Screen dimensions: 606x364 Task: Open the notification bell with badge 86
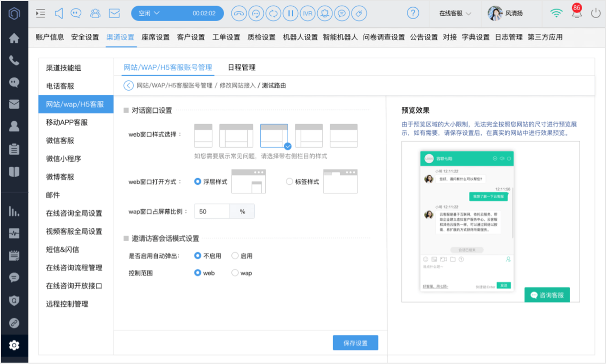(577, 12)
